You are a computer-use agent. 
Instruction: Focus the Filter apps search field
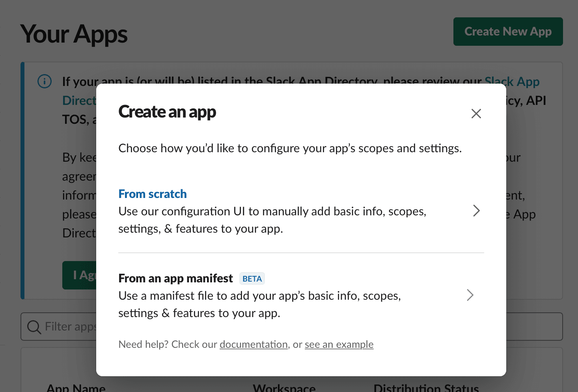291,327
